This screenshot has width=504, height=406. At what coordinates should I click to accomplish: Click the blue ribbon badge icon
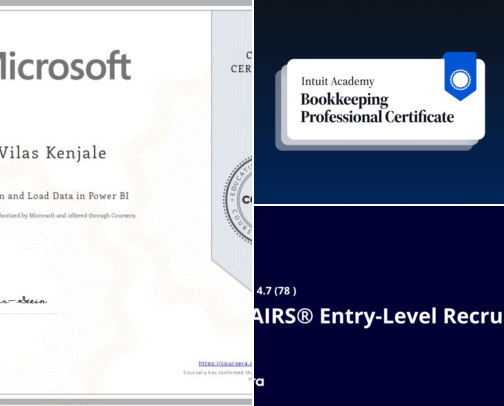460,77
